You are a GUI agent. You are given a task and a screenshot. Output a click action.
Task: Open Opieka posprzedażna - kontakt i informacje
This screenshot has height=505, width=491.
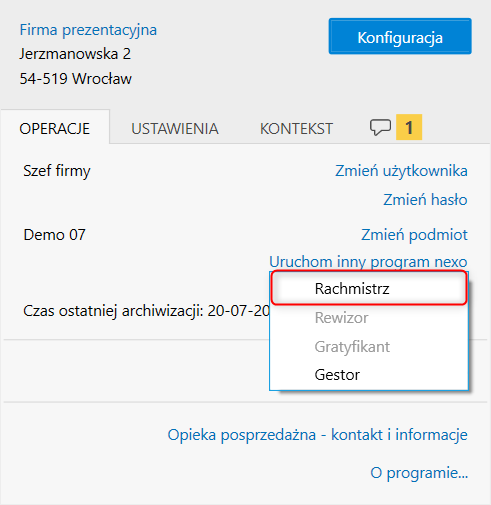point(317,435)
